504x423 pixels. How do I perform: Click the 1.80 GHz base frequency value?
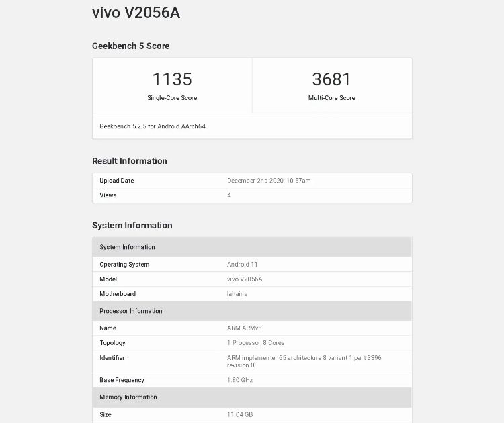click(241, 381)
